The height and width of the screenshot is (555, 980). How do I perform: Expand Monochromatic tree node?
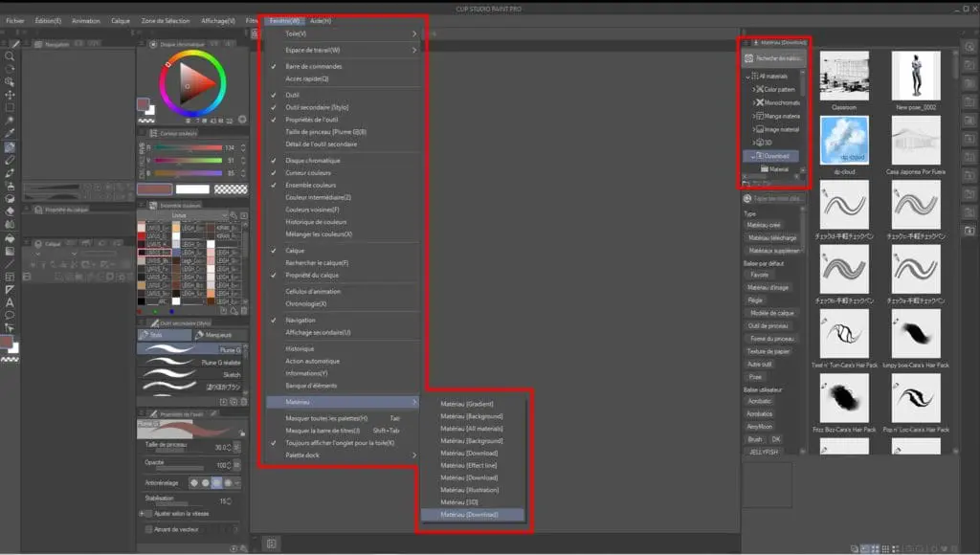[x=754, y=102]
